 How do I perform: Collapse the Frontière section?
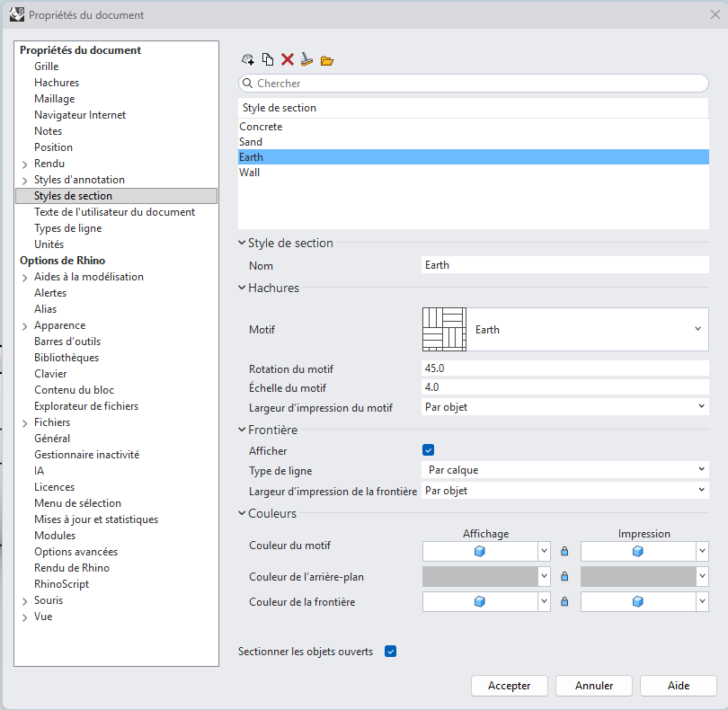242,430
